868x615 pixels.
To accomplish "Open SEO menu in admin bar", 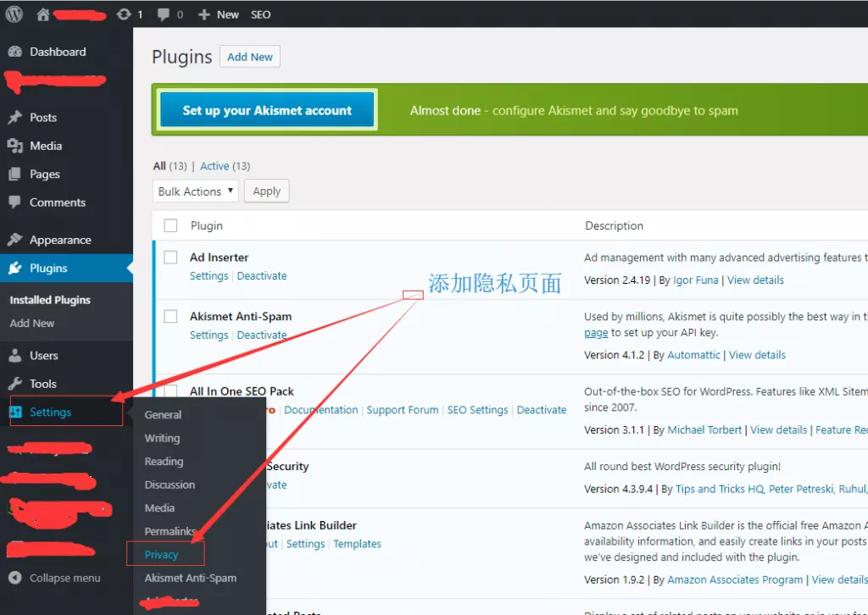I will 261,14.
